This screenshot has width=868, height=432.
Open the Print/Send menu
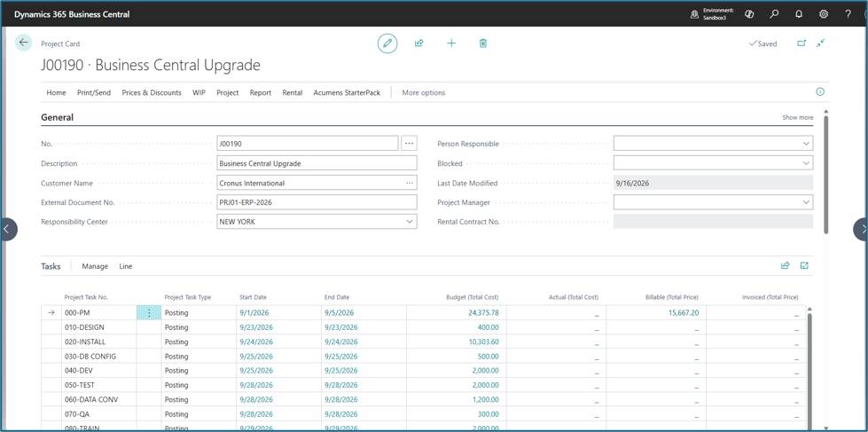point(94,92)
